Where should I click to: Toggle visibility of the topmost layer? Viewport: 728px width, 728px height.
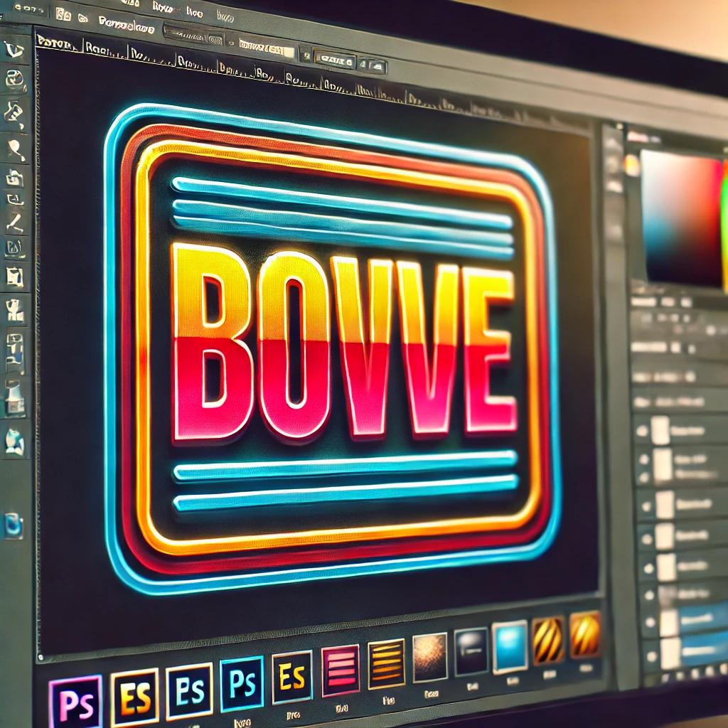(642, 431)
